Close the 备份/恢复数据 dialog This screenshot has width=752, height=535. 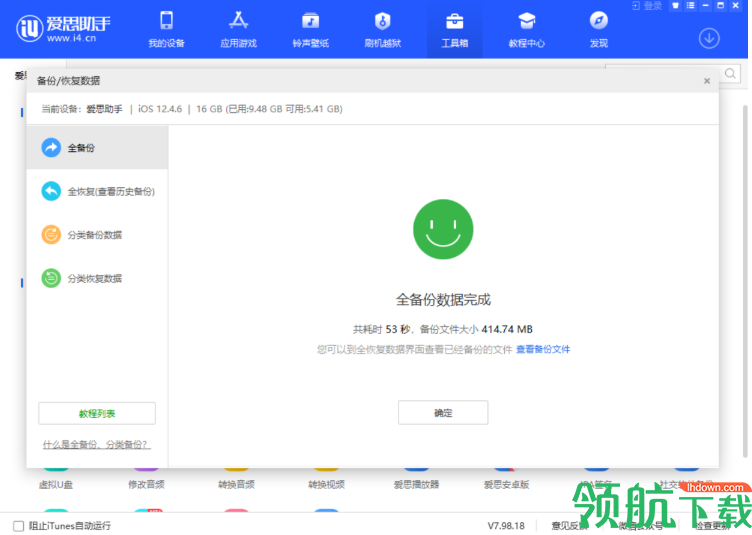[706, 81]
